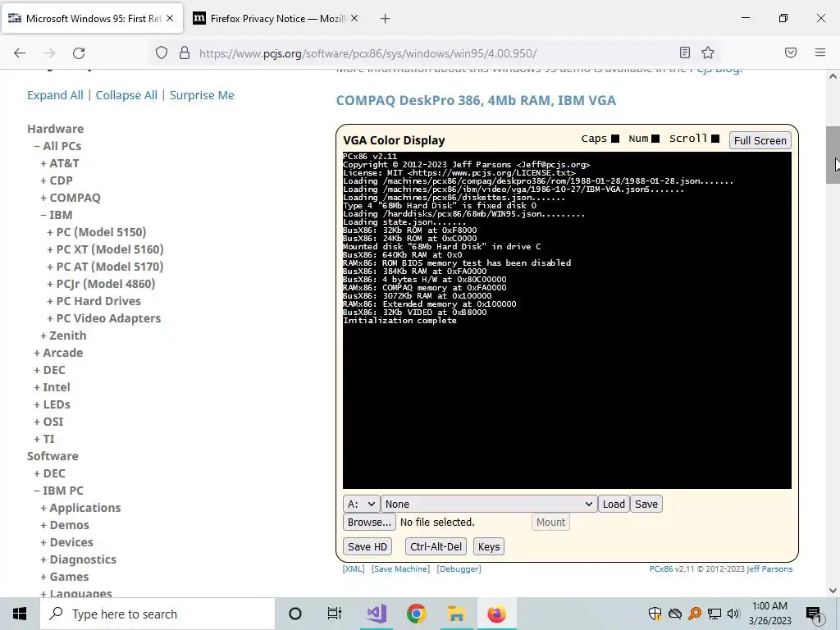Bookmark this page with the star icon
Image resolution: width=840 pixels, height=630 pixels.
pyautogui.click(x=708, y=52)
